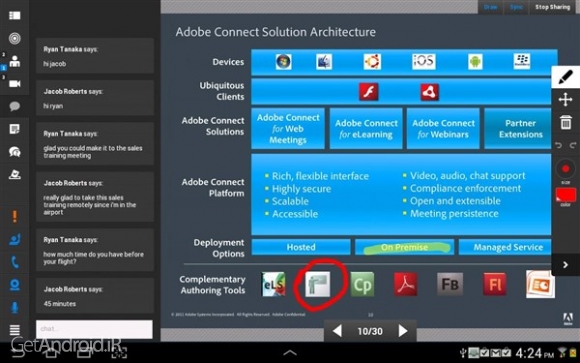
Task: Tap the Hosted deployment box
Action: [x=301, y=247]
